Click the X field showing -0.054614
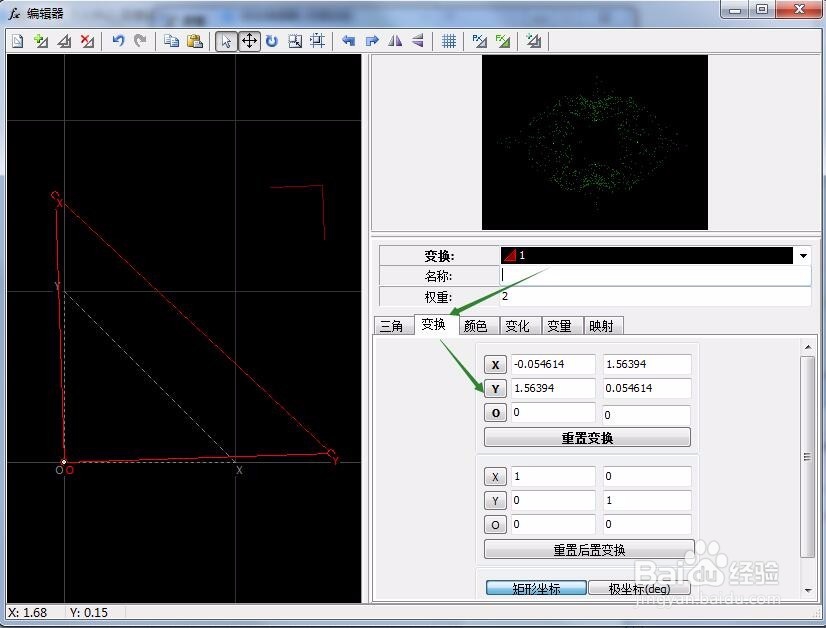826x628 pixels. pos(553,364)
